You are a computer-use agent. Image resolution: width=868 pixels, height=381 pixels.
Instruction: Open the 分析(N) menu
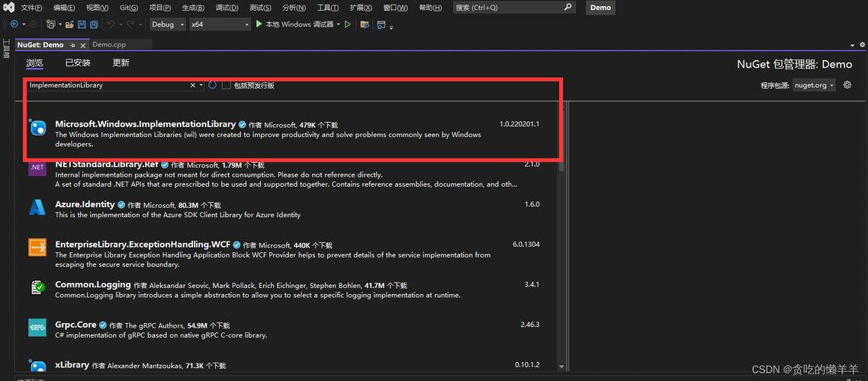(294, 8)
